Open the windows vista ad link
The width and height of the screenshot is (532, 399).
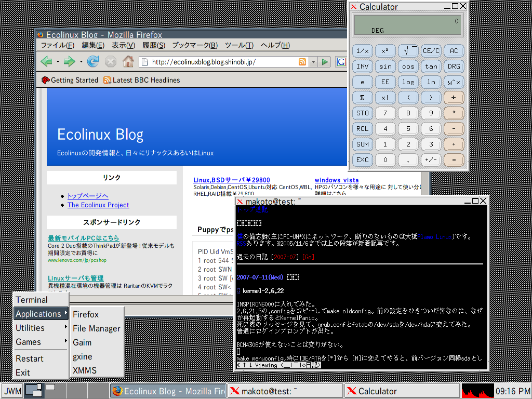click(337, 180)
